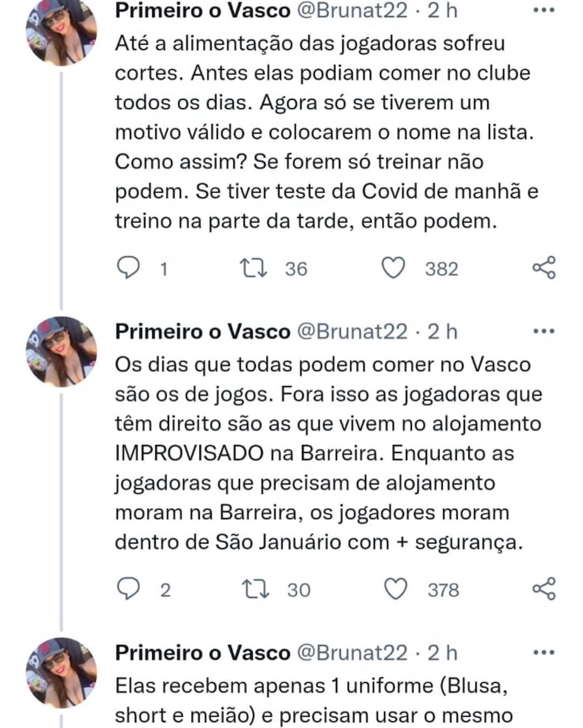Open the 2 h timestamp on the first tweet
The height and width of the screenshot is (728, 583).
(443, 11)
